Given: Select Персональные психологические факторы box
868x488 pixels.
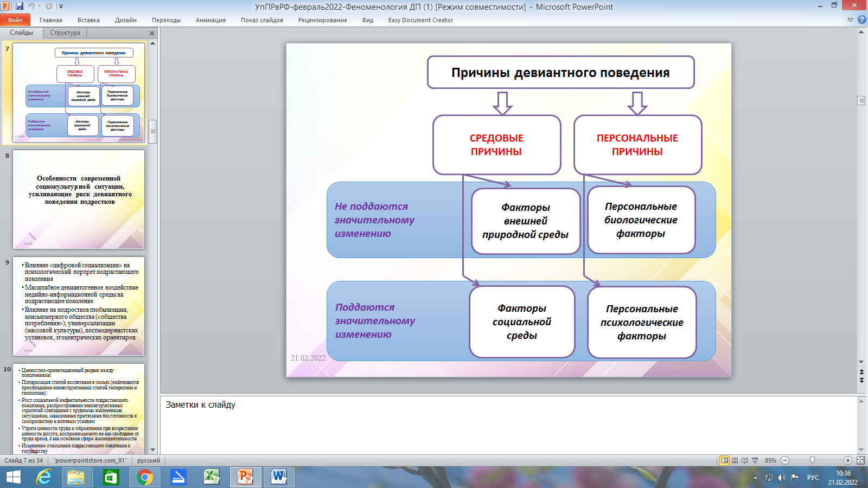Looking at the screenshot, I should (x=642, y=322).
